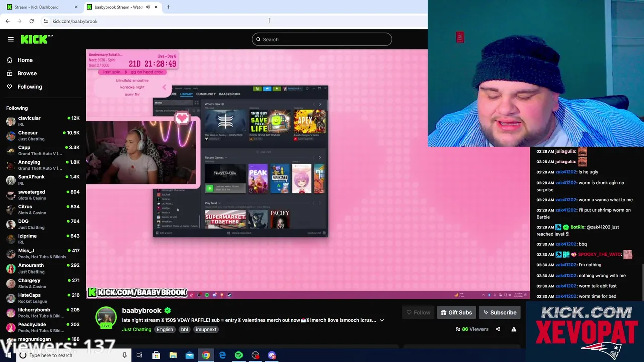Follow the baabybrook channel
This screenshot has width=644, height=362.
[418, 313]
